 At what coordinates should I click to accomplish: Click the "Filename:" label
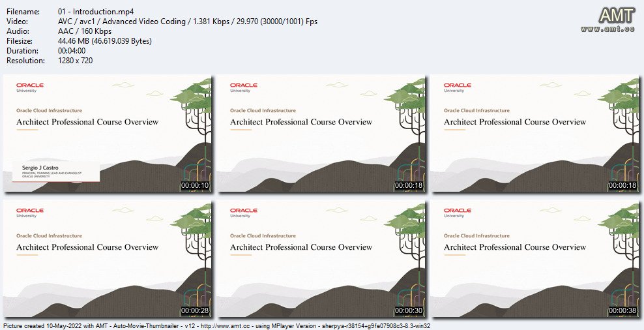(x=23, y=12)
